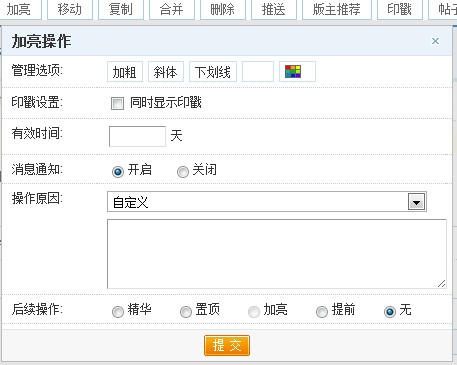Click the empty color preview box
This screenshot has height=365, width=457.
coord(258,72)
